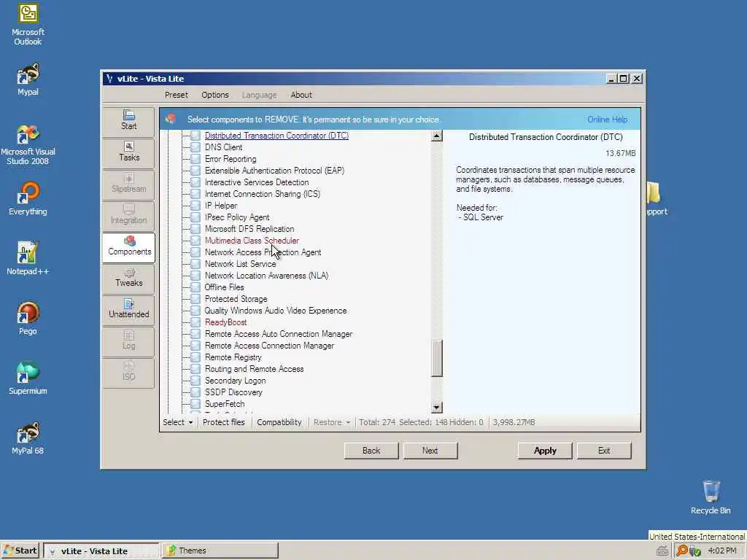Click the vLite - Vista Lite taskbar button
747x560 pixels.
(101, 551)
